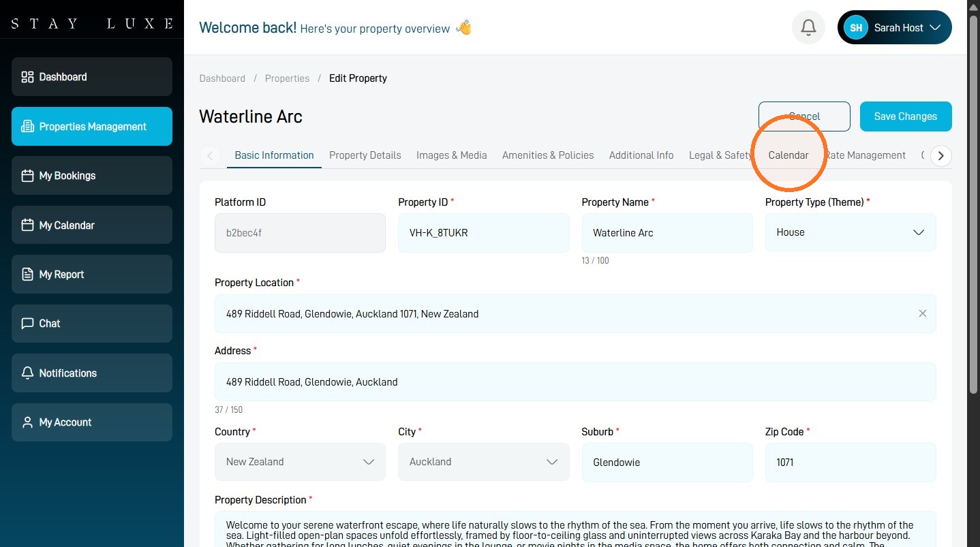
Task: Expand the Property Type dropdown showing House
Action: coord(851,232)
